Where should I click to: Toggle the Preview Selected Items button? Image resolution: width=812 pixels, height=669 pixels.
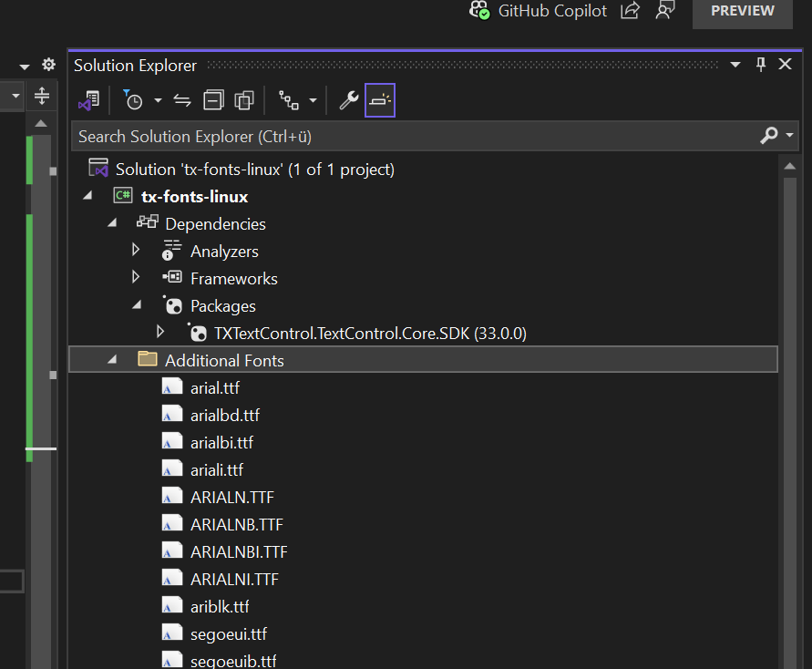tap(380, 100)
